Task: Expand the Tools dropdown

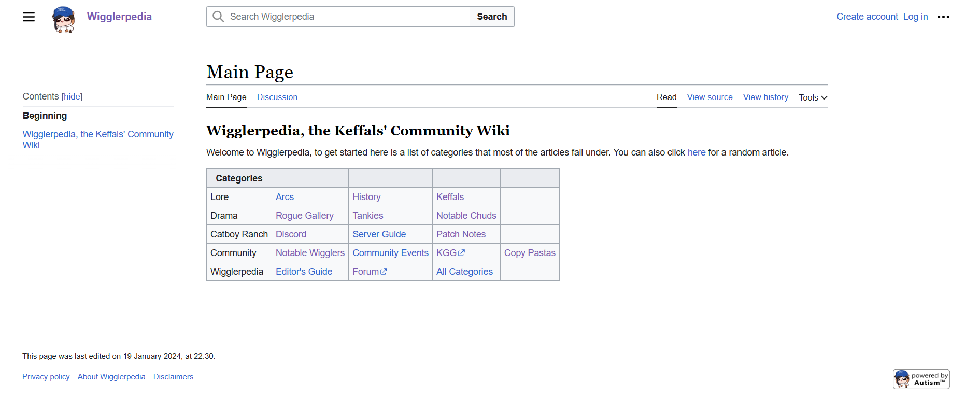Action: tap(813, 97)
